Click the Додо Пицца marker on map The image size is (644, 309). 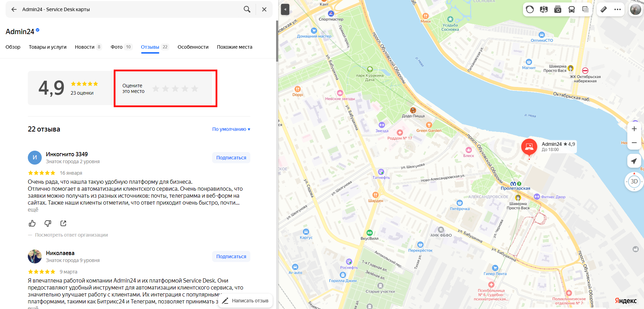tap(413, 110)
